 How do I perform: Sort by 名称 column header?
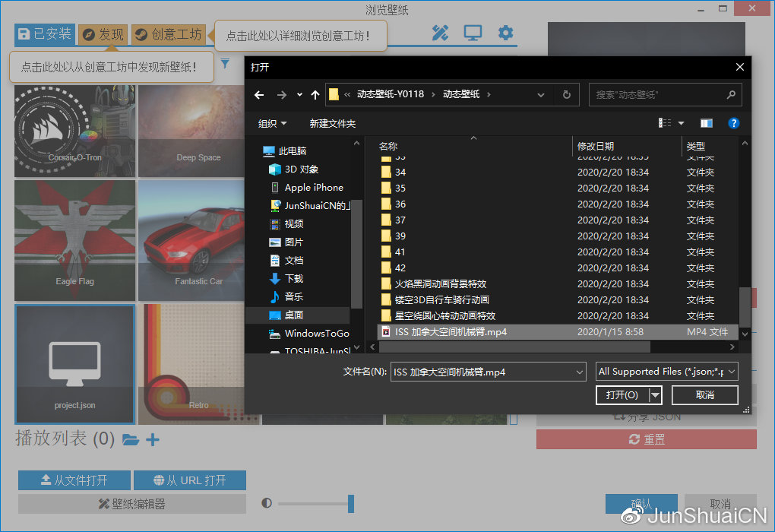click(388, 147)
